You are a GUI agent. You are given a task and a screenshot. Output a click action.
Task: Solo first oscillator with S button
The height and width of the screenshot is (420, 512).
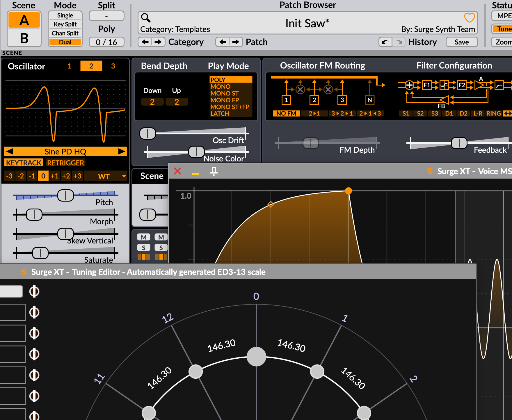[x=144, y=248]
